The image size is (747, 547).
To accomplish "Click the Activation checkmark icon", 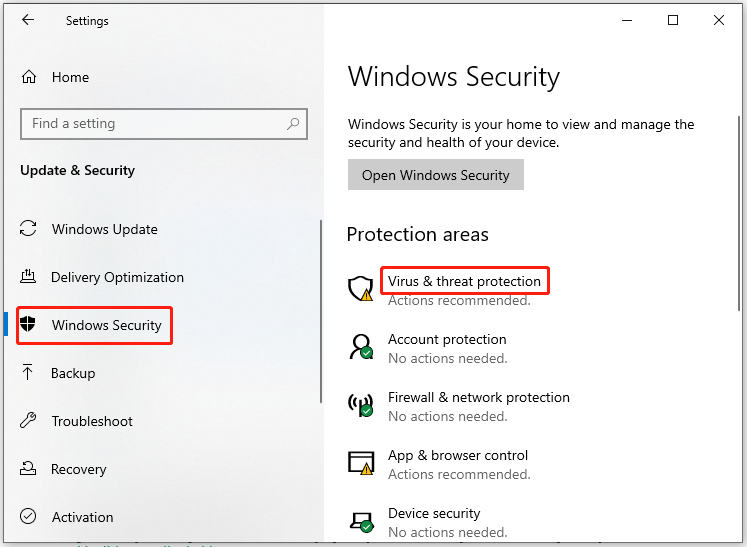I will (29, 517).
